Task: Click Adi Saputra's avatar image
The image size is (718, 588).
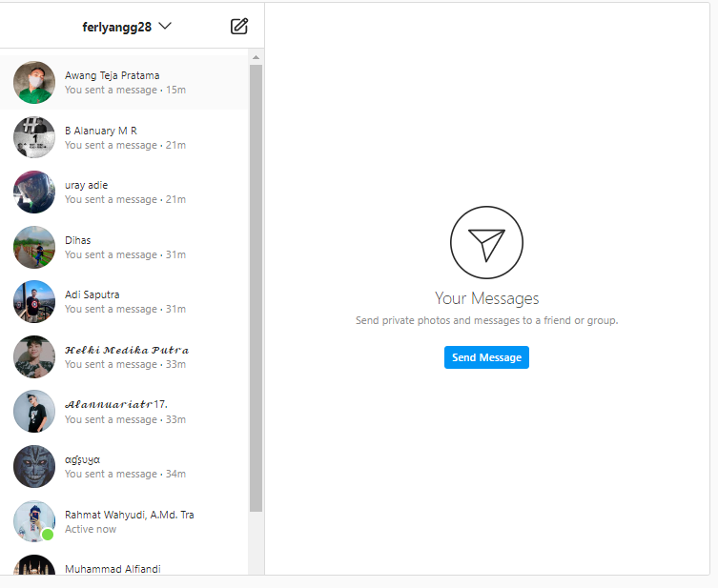Action: (34, 302)
